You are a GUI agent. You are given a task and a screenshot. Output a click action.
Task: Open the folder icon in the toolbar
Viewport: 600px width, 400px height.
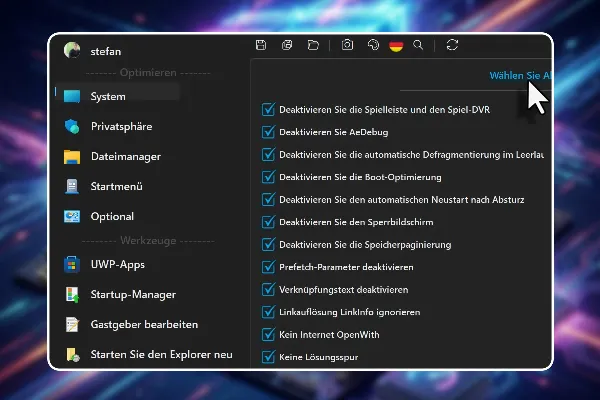point(313,45)
